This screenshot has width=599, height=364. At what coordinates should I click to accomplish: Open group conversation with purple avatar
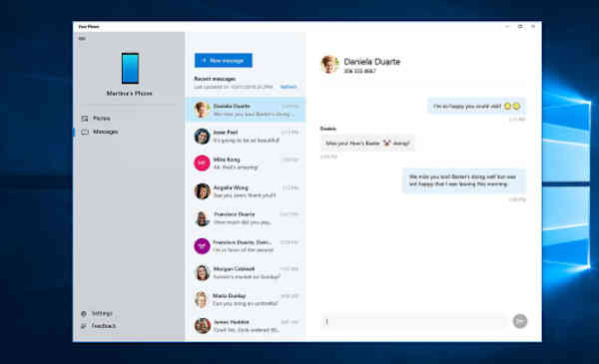coord(246,246)
